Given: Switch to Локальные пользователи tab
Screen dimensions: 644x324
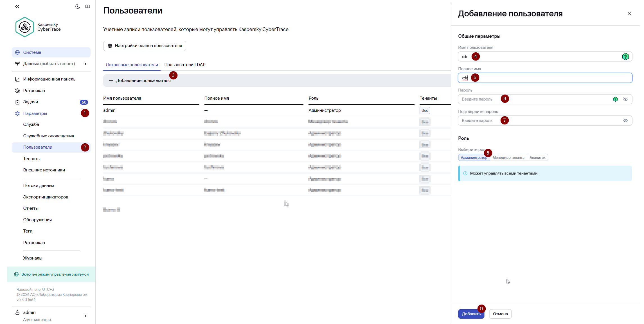Looking at the screenshot, I should (x=132, y=65).
